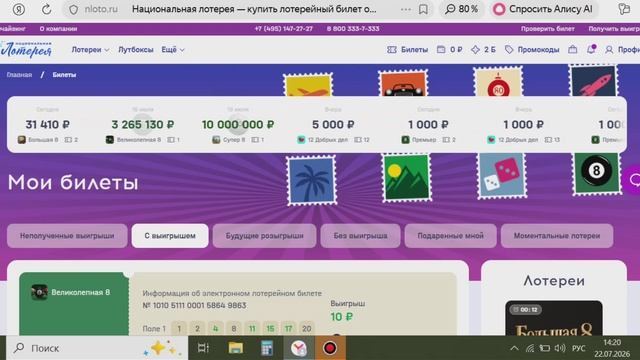Click number 17 in Поле 1
The width and height of the screenshot is (640, 360).
(289, 328)
